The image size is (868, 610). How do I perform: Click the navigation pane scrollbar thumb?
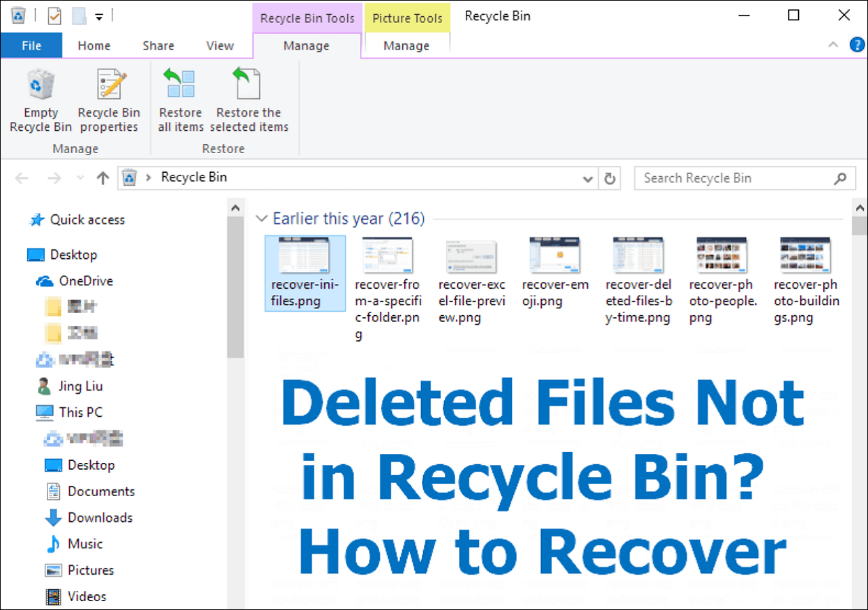235,287
